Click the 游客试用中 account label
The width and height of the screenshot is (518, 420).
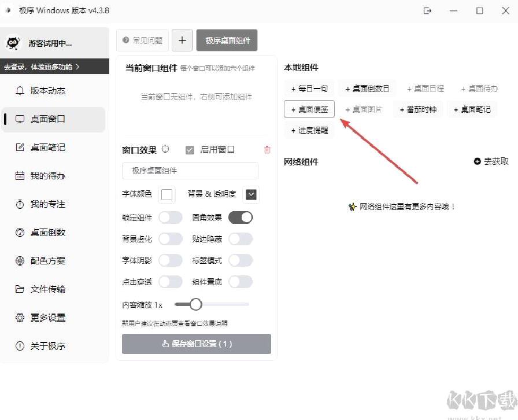(50, 43)
